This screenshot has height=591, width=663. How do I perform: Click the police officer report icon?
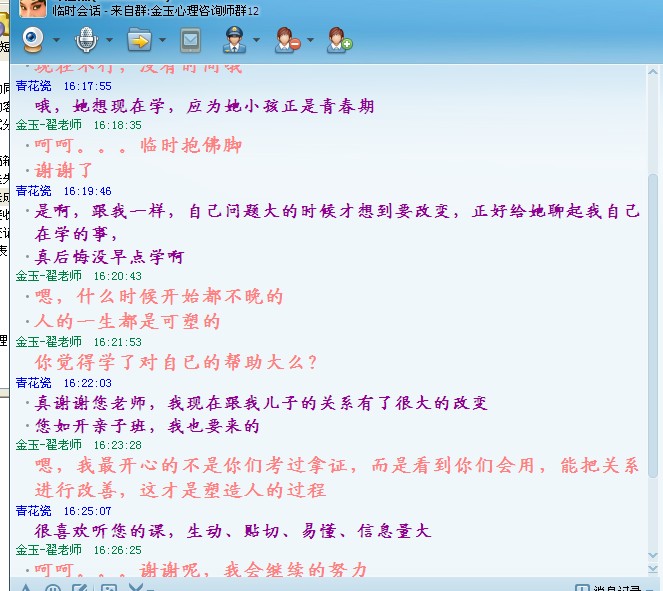(234, 41)
